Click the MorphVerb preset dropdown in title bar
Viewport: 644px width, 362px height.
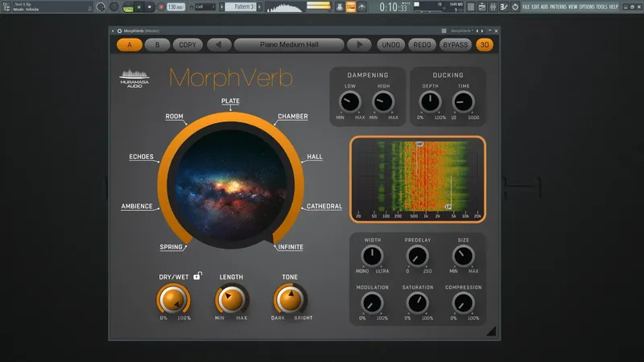click(462, 31)
